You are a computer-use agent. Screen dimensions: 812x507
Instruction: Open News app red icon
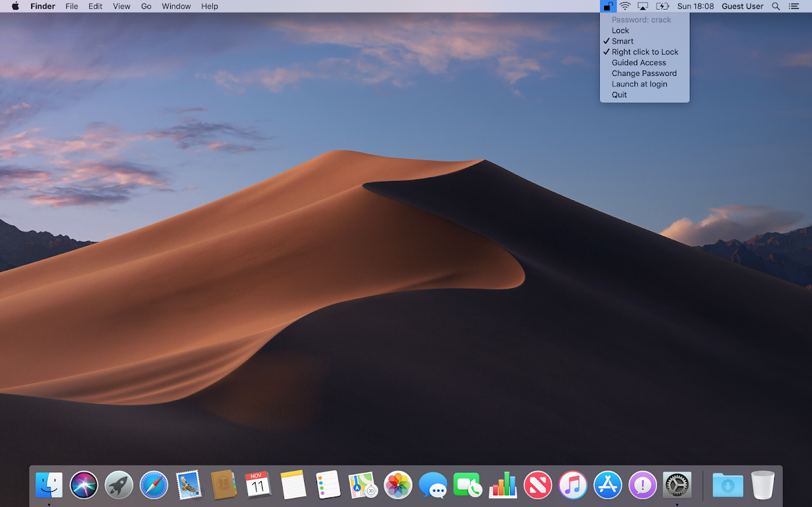click(x=538, y=486)
